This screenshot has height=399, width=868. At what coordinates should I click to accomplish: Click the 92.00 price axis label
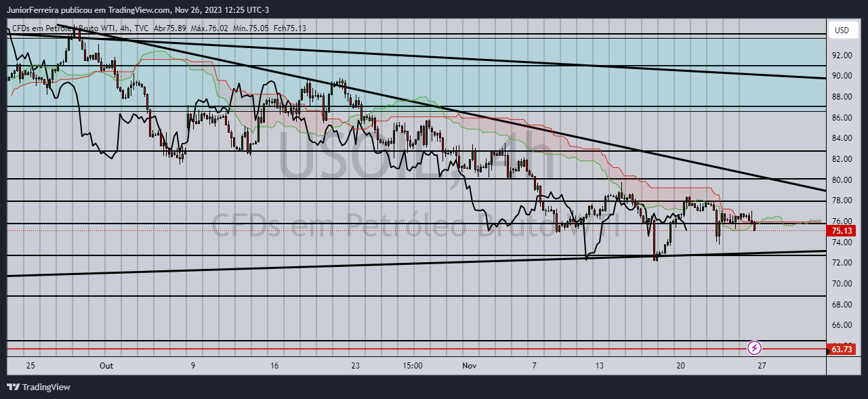842,55
